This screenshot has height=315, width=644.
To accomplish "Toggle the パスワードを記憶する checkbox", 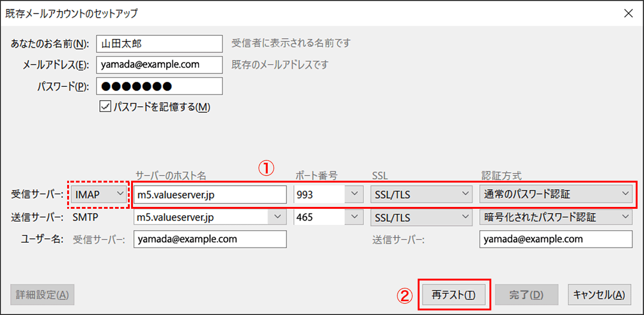I will [x=105, y=107].
